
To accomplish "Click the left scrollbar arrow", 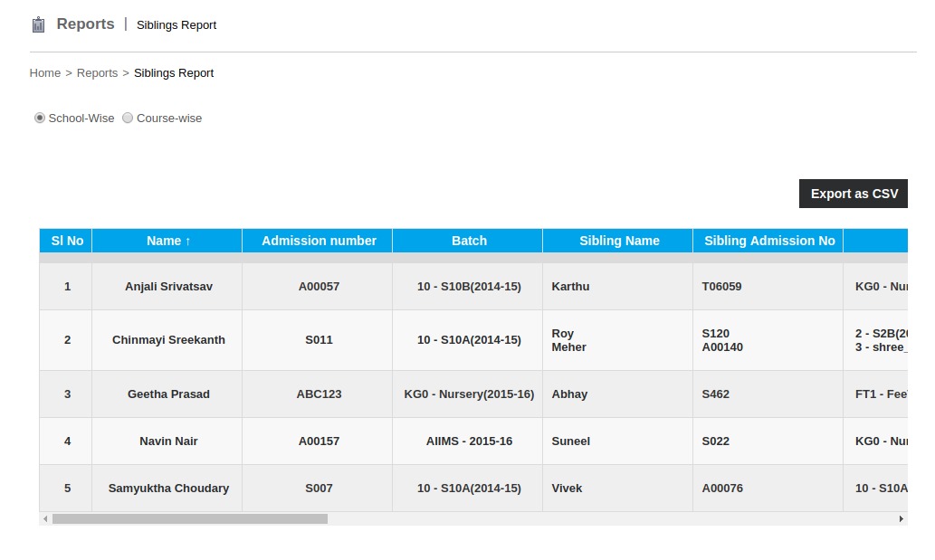I will click(44, 519).
